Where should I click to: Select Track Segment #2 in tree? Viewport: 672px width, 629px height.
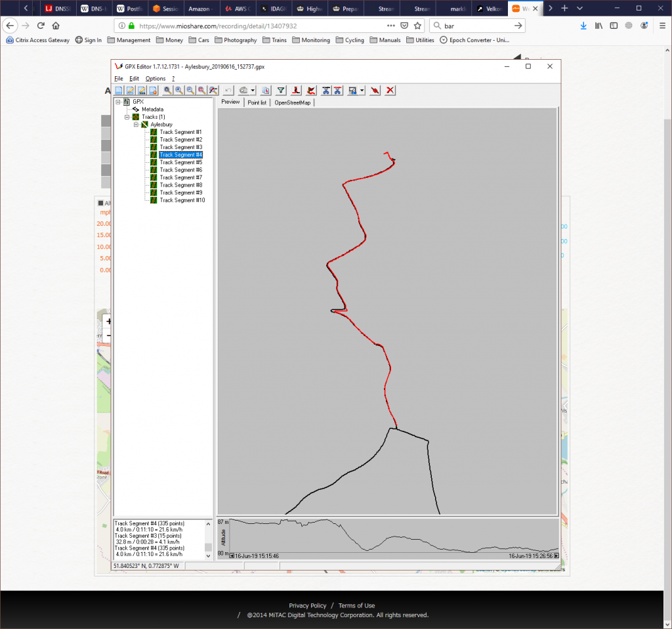181,140
